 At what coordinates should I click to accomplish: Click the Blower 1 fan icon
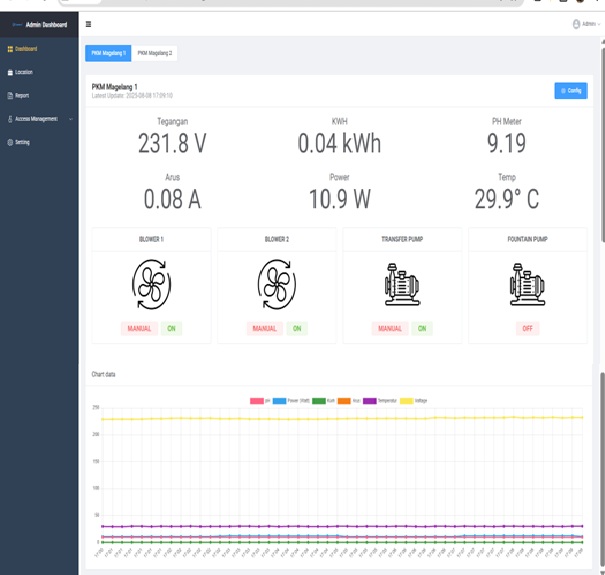pos(151,284)
